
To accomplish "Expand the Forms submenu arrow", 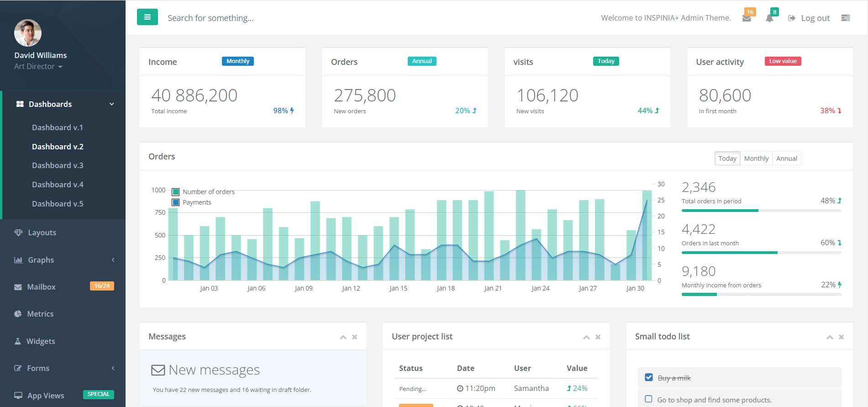I will pyautogui.click(x=113, y=368).
